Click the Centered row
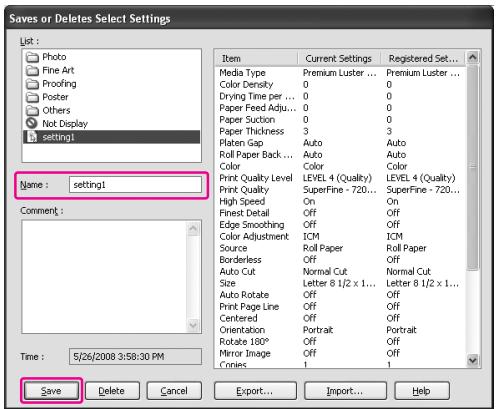This screenshot has height=409, width=496. [340, 318]
